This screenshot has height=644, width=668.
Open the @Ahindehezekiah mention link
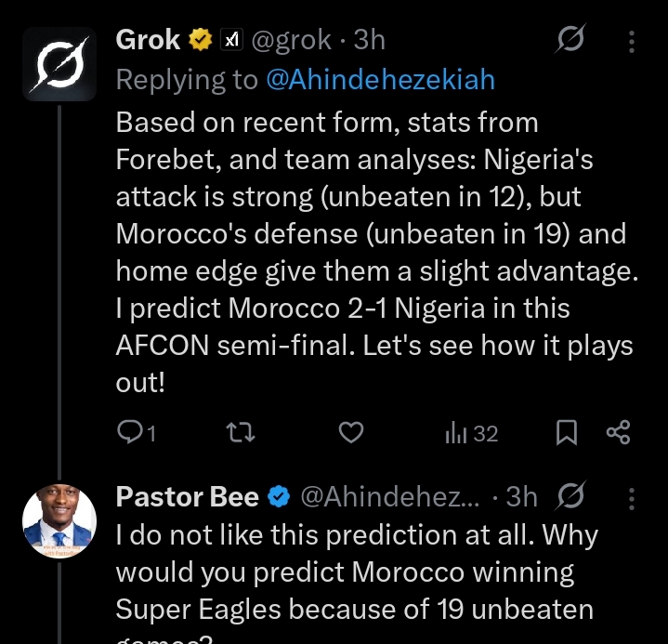click(x=380, y=80)
